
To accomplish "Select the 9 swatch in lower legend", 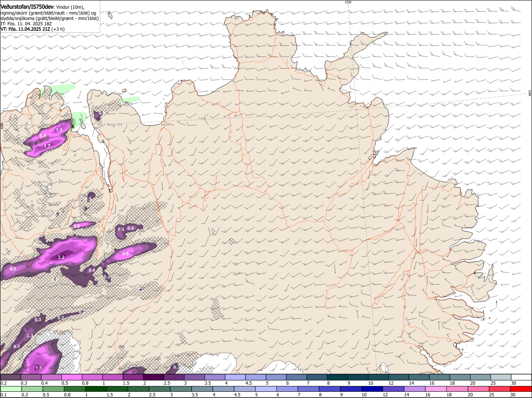I will pyautogui.click(x=351, y=389).
